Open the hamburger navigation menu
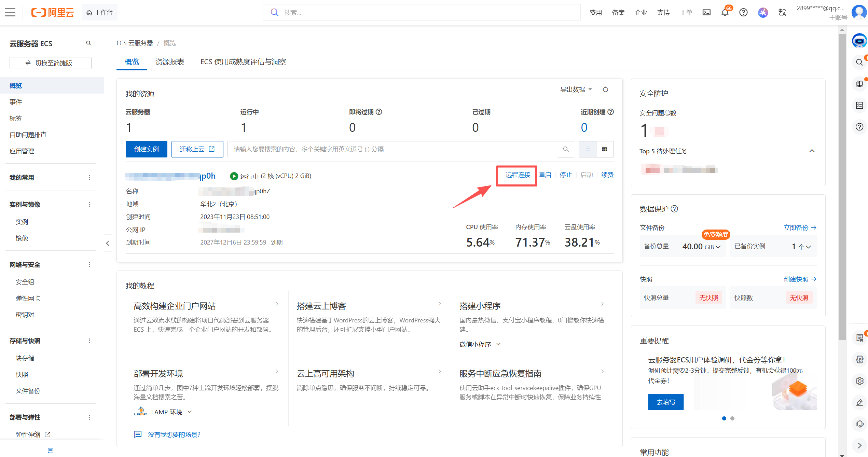The image size is (868, 457). point(10,12)
